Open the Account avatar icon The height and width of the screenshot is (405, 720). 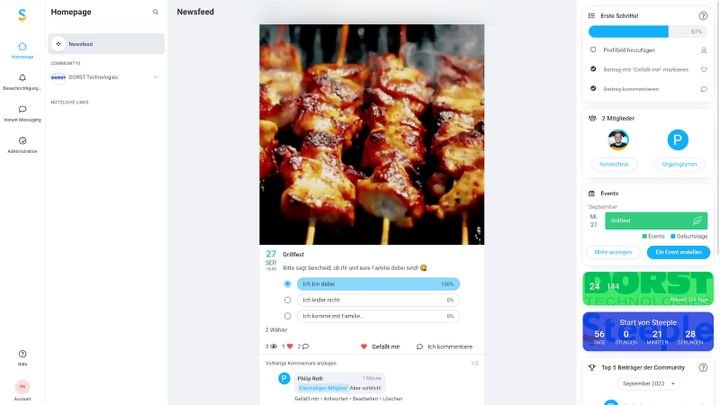[x=22, y=387]
